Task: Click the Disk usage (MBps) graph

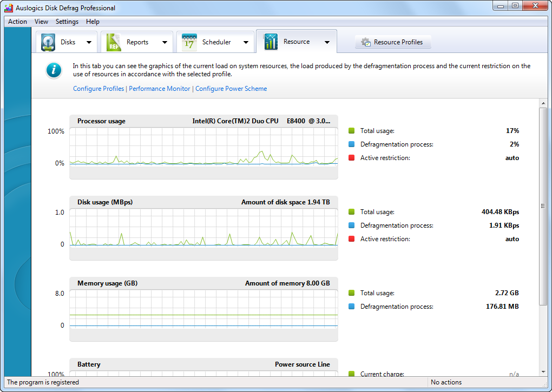Action: pos(203,228)
